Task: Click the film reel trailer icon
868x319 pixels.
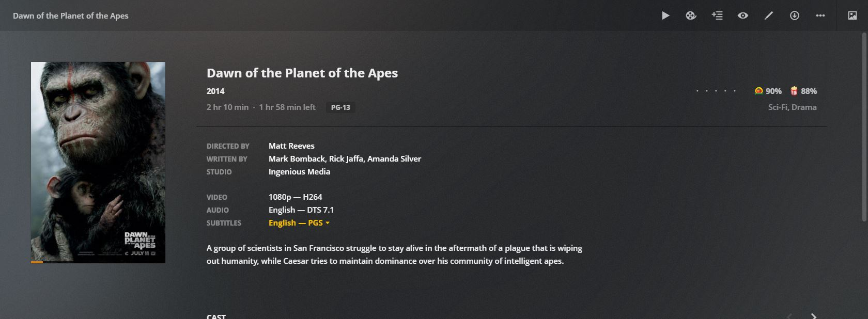Action: click(x=691, y=15)
